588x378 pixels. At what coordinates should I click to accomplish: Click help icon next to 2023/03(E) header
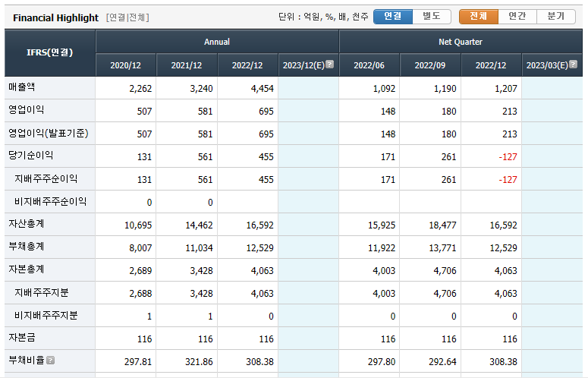tap(573, 64)
